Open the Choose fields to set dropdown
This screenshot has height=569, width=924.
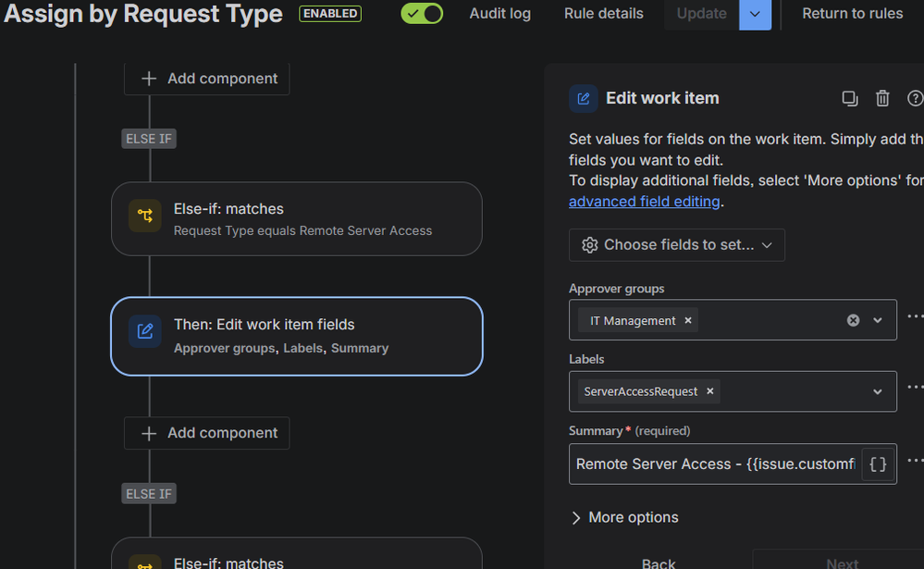677,245
